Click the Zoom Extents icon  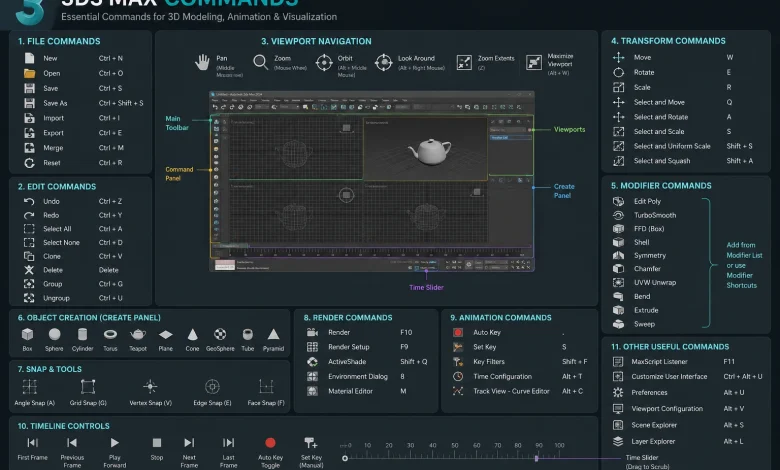click(464, 63)
